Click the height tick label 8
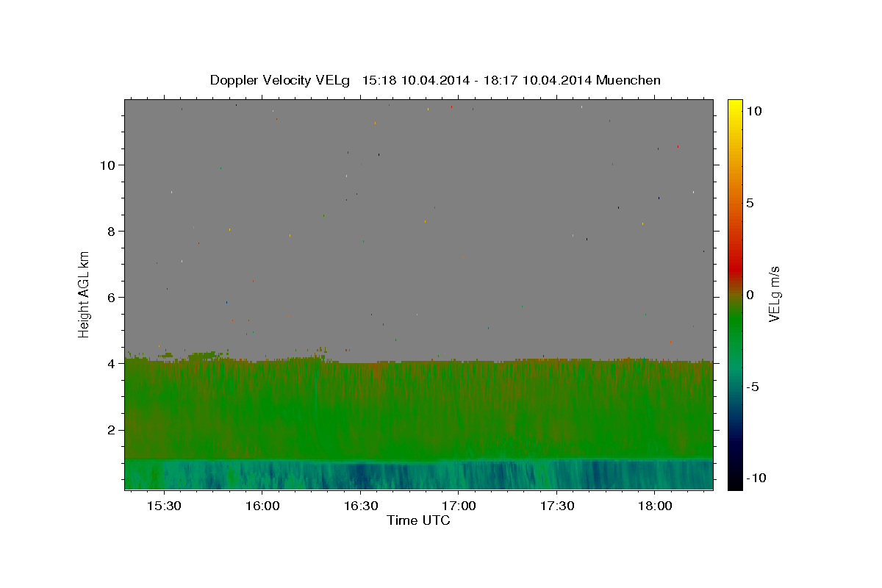This screenshot has height=588, width=882. (x=112, y=231)
